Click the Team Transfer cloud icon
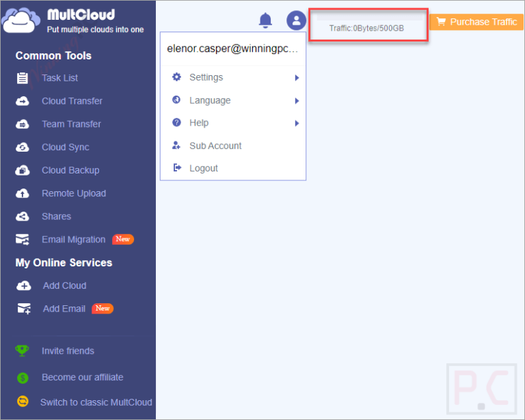 click(23, 124)
